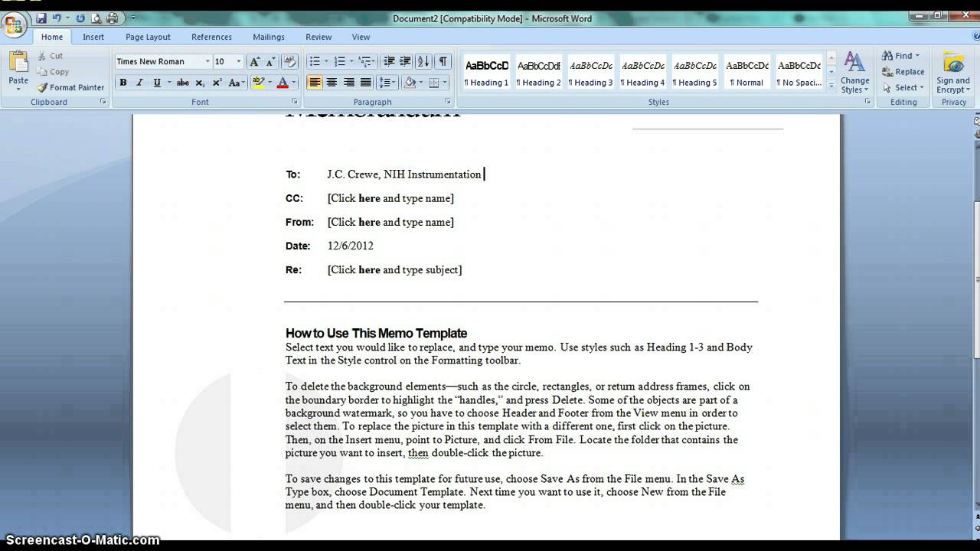The height and width of the screenshot is (551, 980).
Task: Click the CC name placeholder field
Action: click(390, 198)
